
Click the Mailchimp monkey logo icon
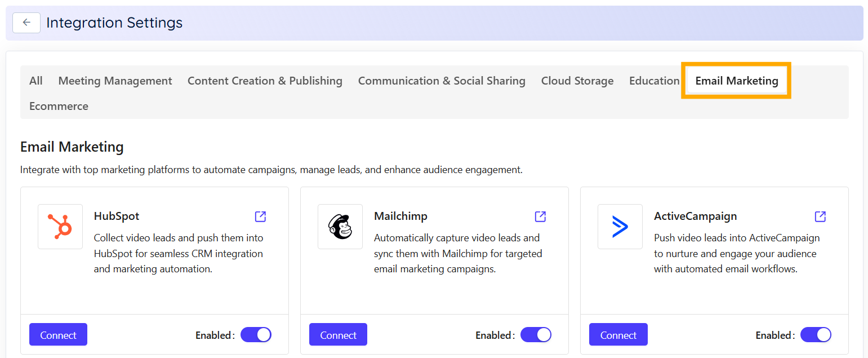340,227
